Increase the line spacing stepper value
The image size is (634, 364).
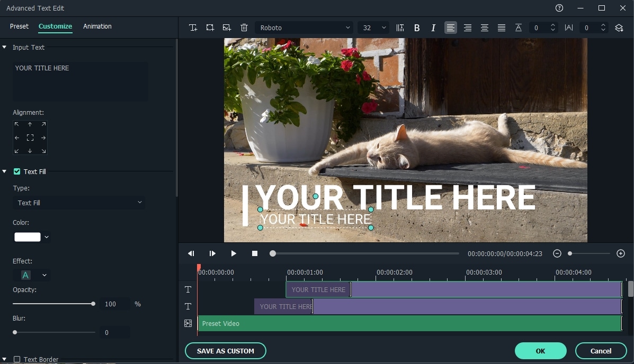pyautogui.click(x=553, y=25)
